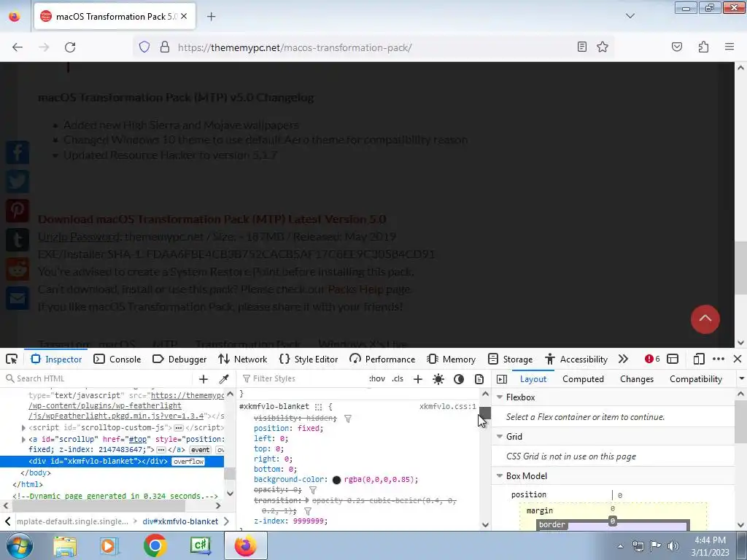Image resolution: width=747 pixels, height=560 pixels.
Task: Open the Style Editor tab
Action: coord(309,359)
